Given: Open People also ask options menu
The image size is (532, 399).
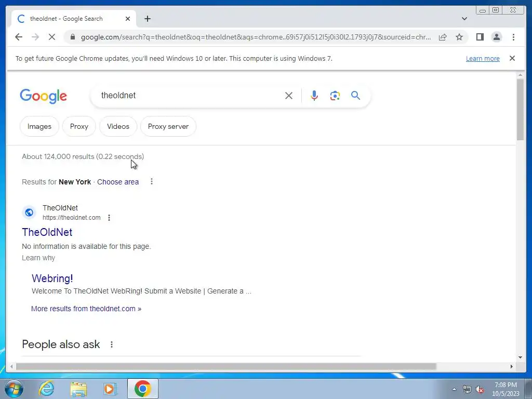Looking at the screenshot, I should pyautogui.click(x=112, y=344).
